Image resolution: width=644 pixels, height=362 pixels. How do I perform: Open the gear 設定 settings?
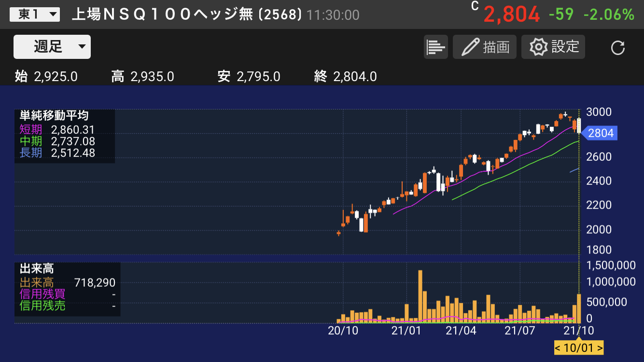click(553, 47)
